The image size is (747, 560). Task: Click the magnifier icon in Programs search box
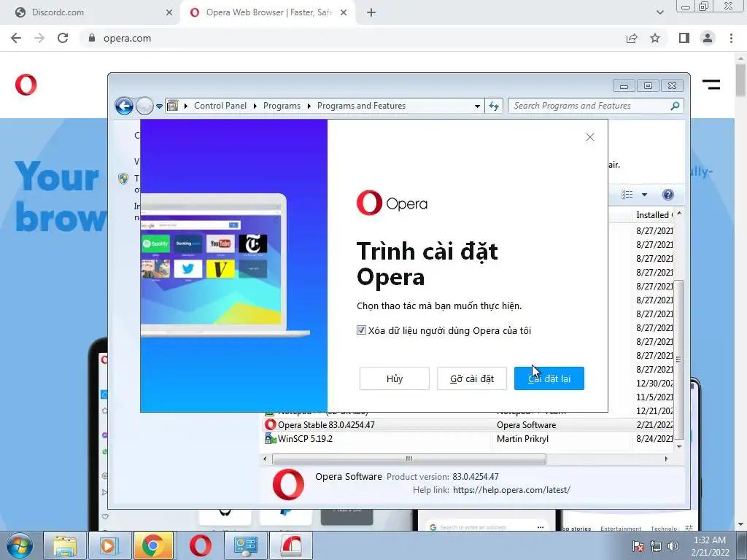point(675,106)
